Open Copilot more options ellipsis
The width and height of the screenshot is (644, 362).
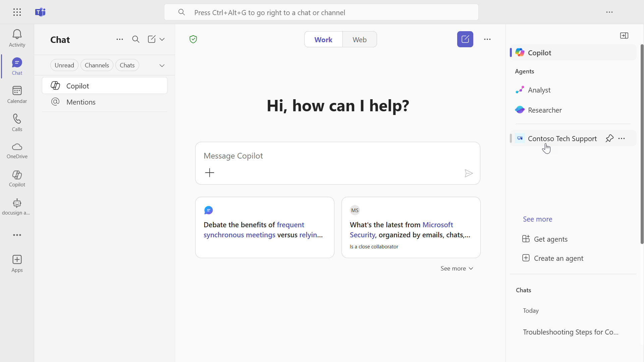[x=487, y=39]
